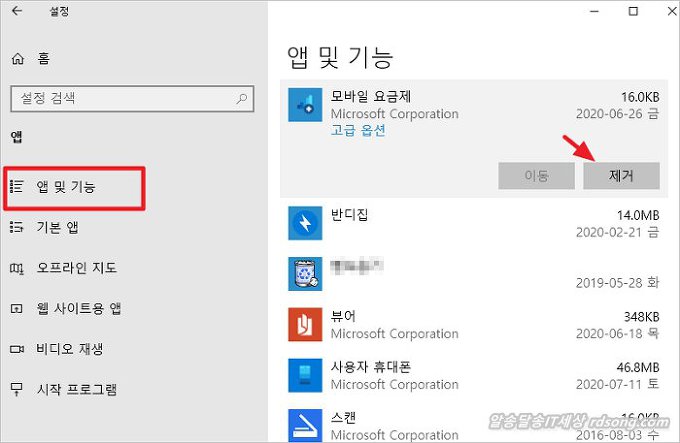Select the 모바일 요금제 title

371,96
